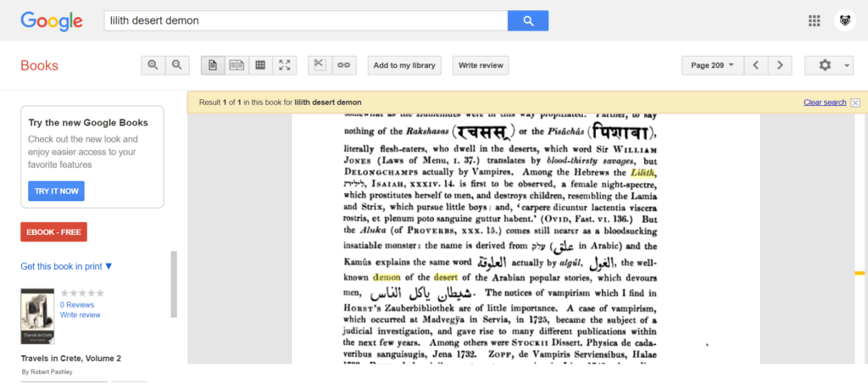This screenshot has width=868, height=384.
Task: Click the Write review button
Action: (481, 65)
